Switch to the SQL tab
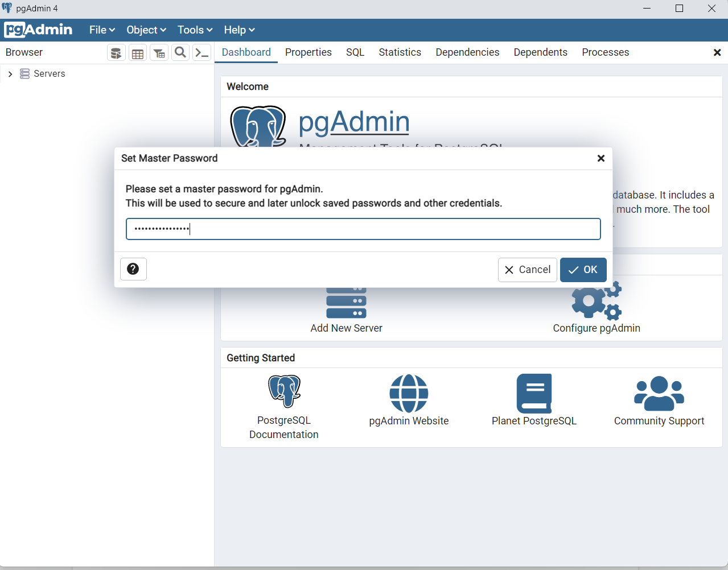The image size is (728, 570). pos(355,52)
